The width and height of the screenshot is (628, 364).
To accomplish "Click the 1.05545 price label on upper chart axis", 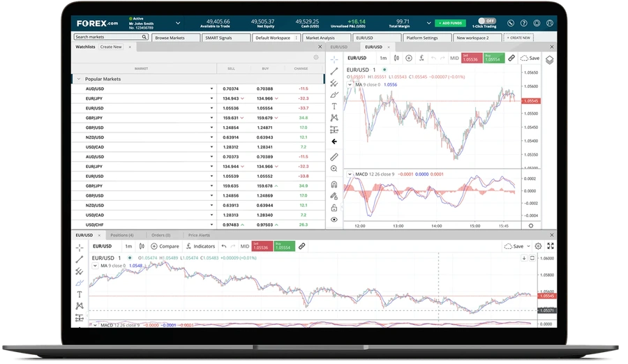I will (531, 101).
